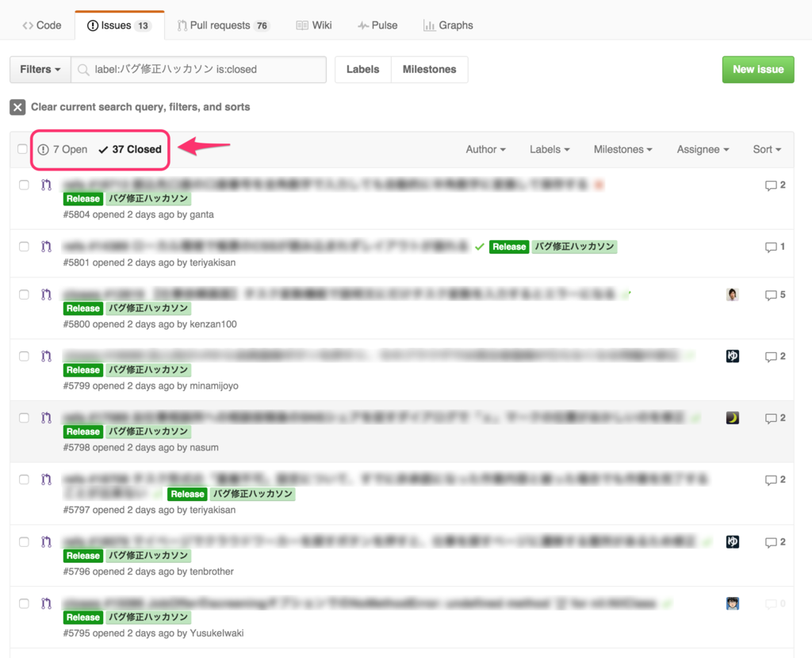Image resolution: width=812 pixels, height=658 pixels.
Task: Check the checkbox for issue #5797
Action: click(x=24, y=480)
